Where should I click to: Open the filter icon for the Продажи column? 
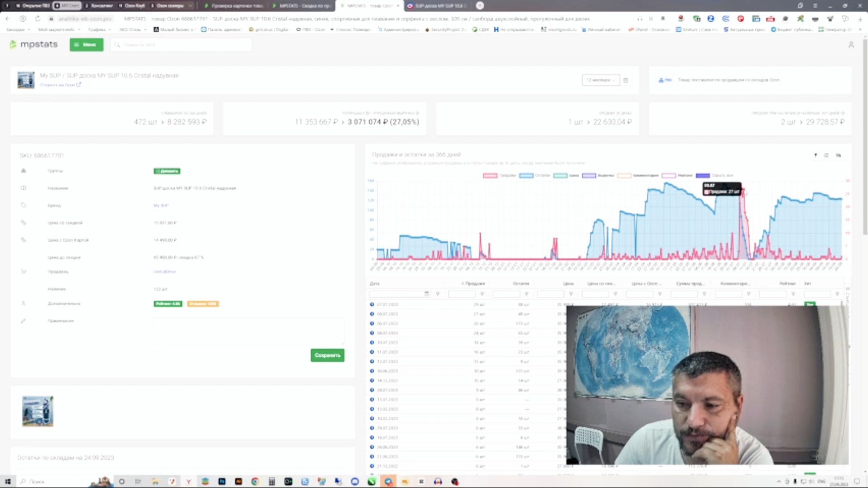coord(482,294)
